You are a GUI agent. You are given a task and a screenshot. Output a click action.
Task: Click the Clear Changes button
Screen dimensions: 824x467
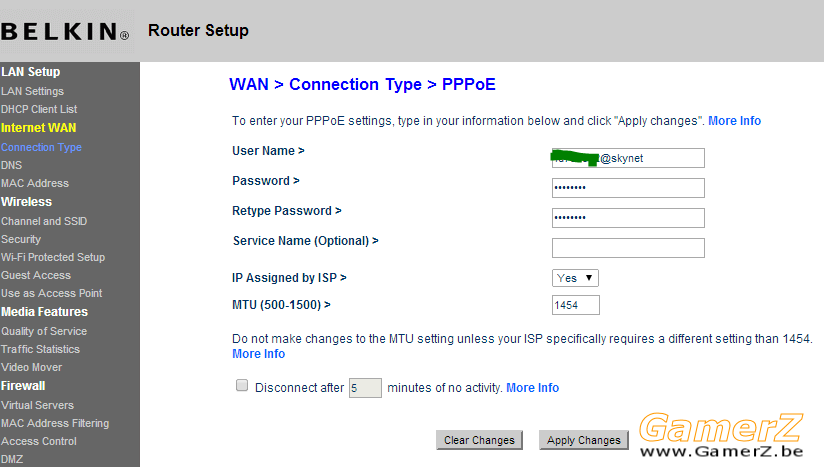[x=479, y=440]
